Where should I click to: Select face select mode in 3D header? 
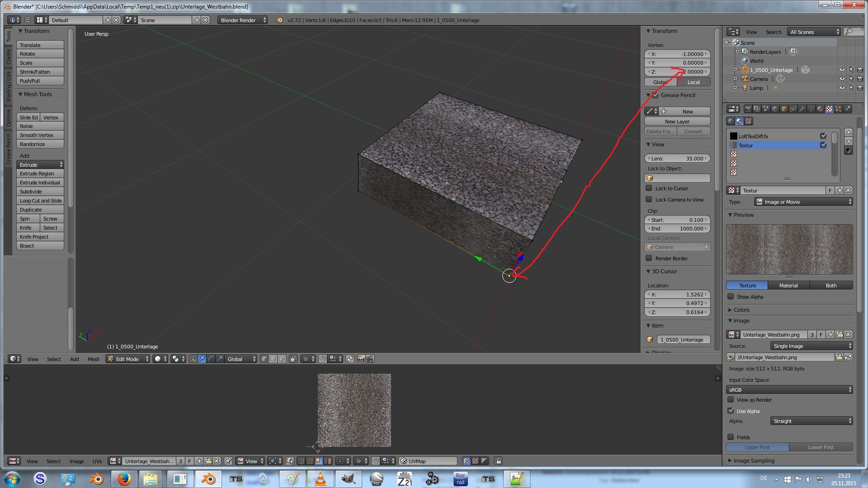pyautogui.click(x=282, y=359)
